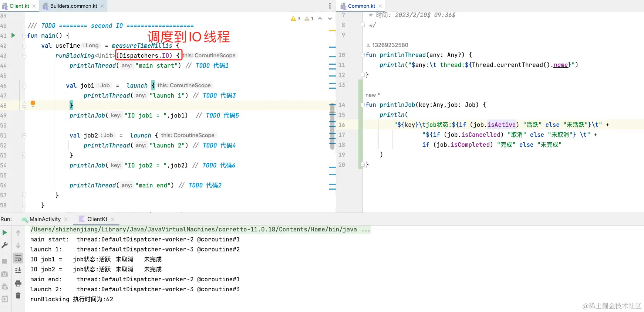Switch to the Client.kt editor tab
This screenshot has height=312, width=644.
(x=19, y=6)
